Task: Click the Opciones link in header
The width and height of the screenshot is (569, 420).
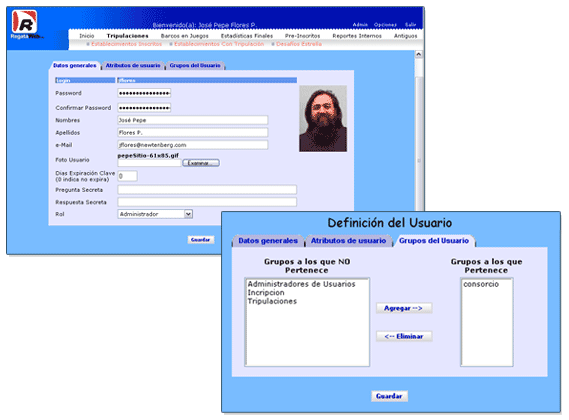Action: tap(385, 25)
